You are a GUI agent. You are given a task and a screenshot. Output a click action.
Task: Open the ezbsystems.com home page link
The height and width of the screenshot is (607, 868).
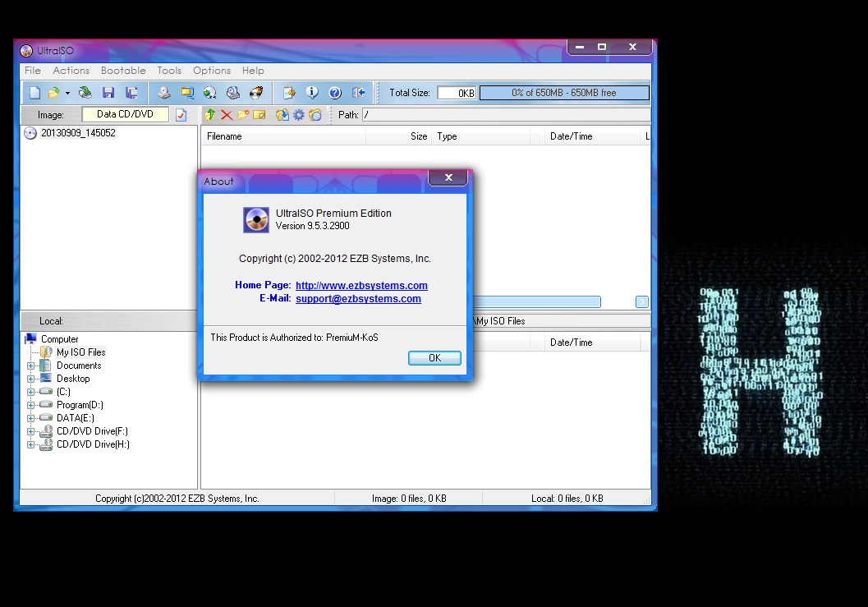pos(361,285)
